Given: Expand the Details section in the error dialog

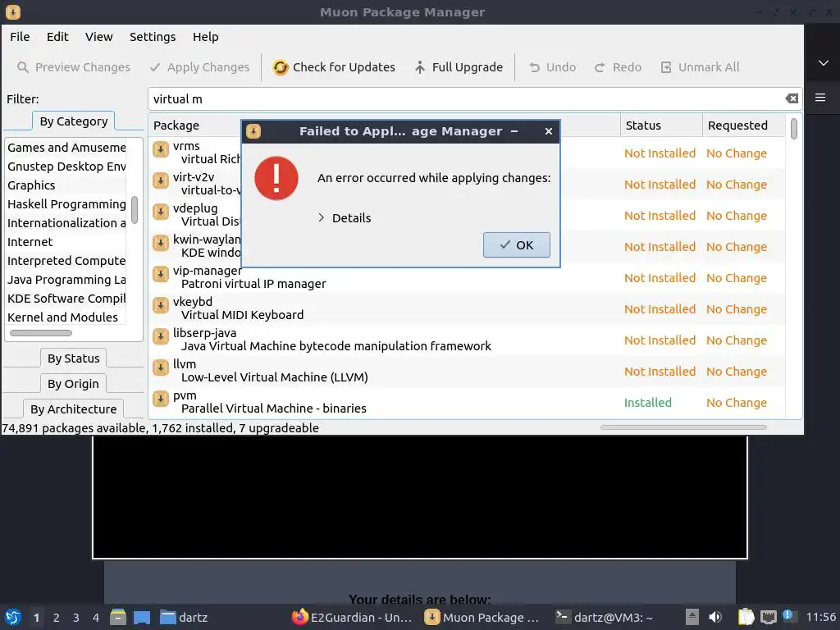Looking at the screenshot, I should click(344, 218).
